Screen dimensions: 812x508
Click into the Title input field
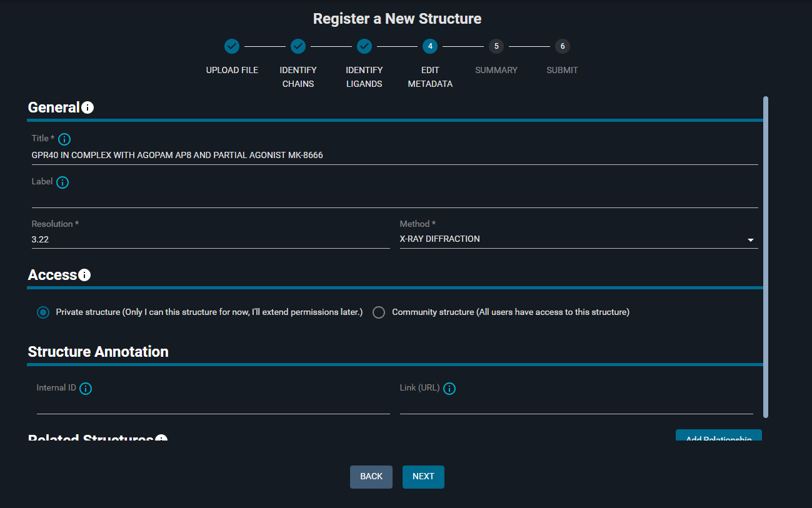pyautogui.click(x=394, y=156)
